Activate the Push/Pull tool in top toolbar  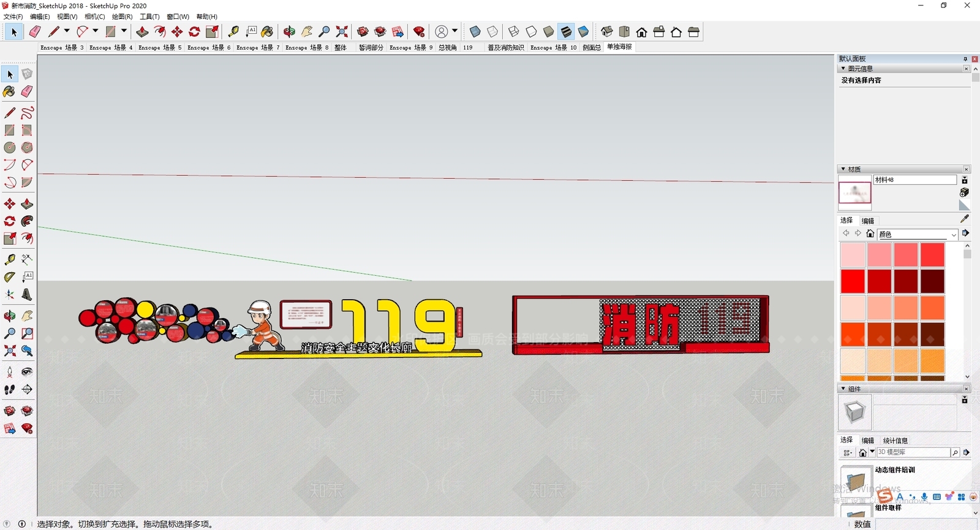(142, 32)
